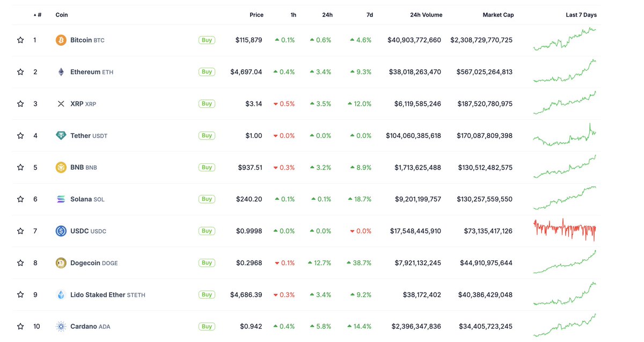Star XRP to add to watchlist

tap(20, 104)
